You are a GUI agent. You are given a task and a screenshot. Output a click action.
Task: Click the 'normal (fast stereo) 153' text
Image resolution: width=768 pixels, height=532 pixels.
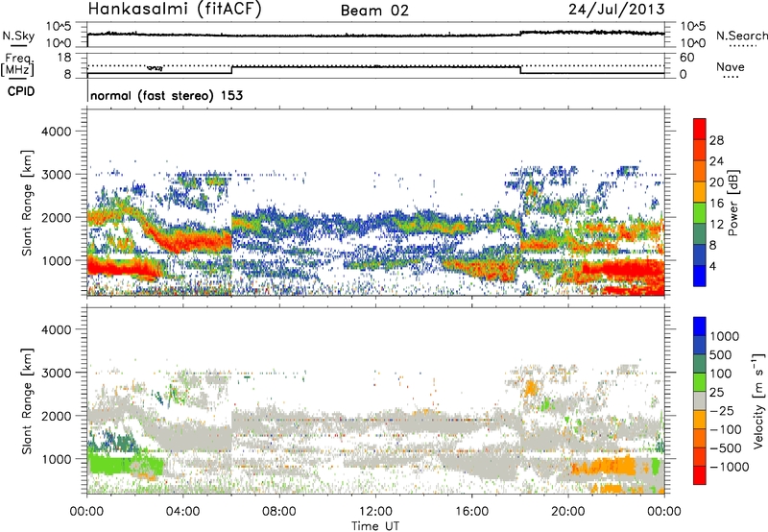click(x=166, y=95)
